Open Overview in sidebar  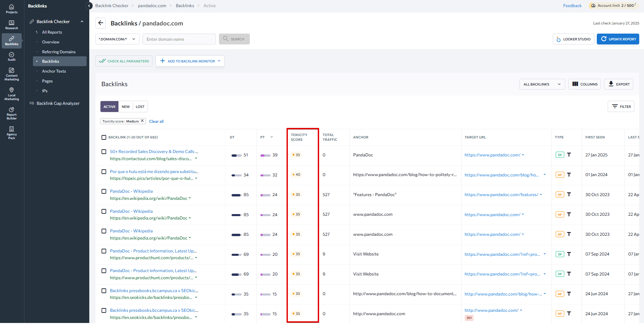[51, 42]
